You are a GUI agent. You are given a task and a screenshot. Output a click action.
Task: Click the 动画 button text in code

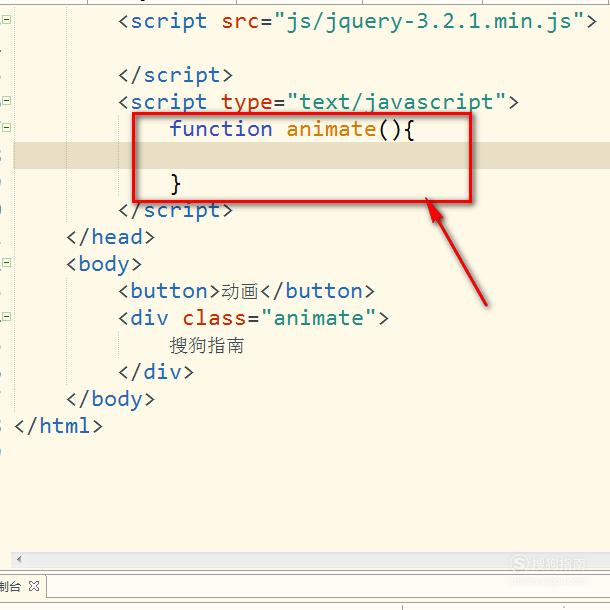click(x=240, y=291)
